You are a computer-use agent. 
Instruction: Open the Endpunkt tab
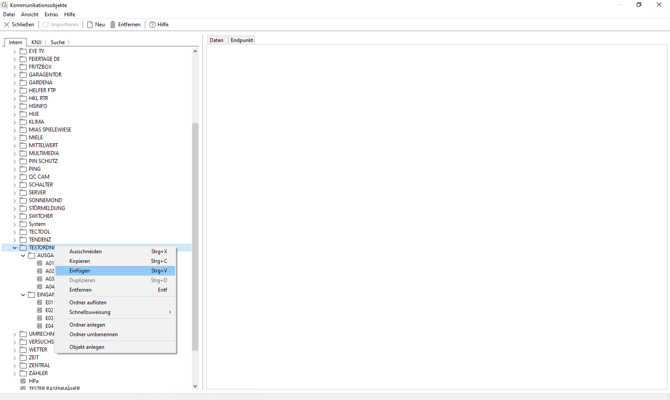pos(242,40)
